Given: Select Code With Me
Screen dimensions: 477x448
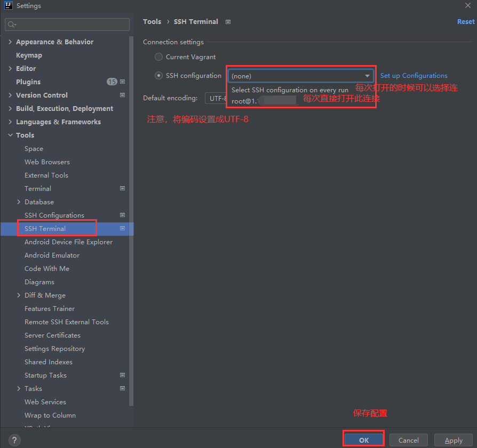Looking at the screenshot, I should (47, 269).
